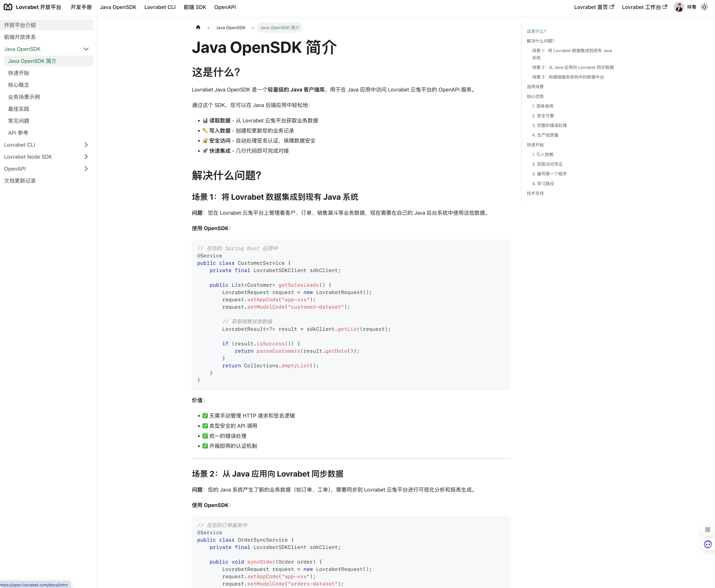This screenshot has width=715, height=588.
Task: Select Java OpenSDK 简介 sidebar item
Action: pyautogui.click(x=49, y=61)
